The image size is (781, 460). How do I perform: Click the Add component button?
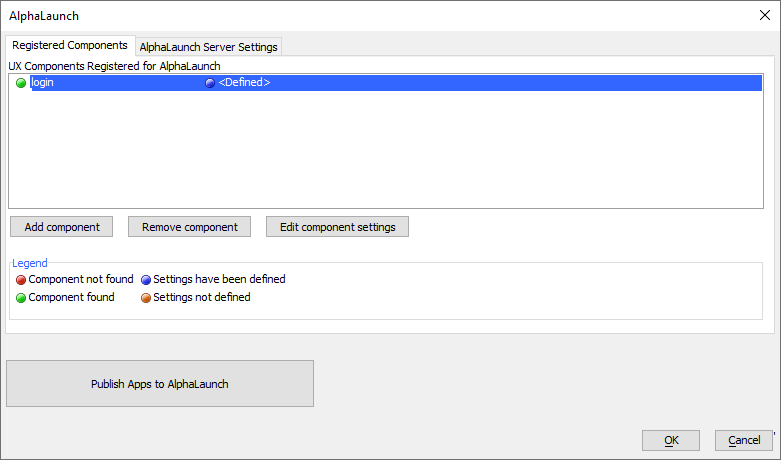pos(62,227)
